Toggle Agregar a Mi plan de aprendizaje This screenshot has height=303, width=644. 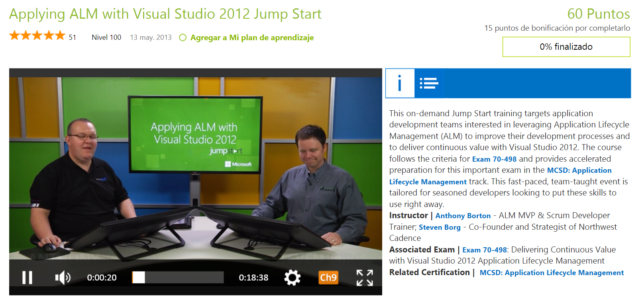click(x=247, y=38)
